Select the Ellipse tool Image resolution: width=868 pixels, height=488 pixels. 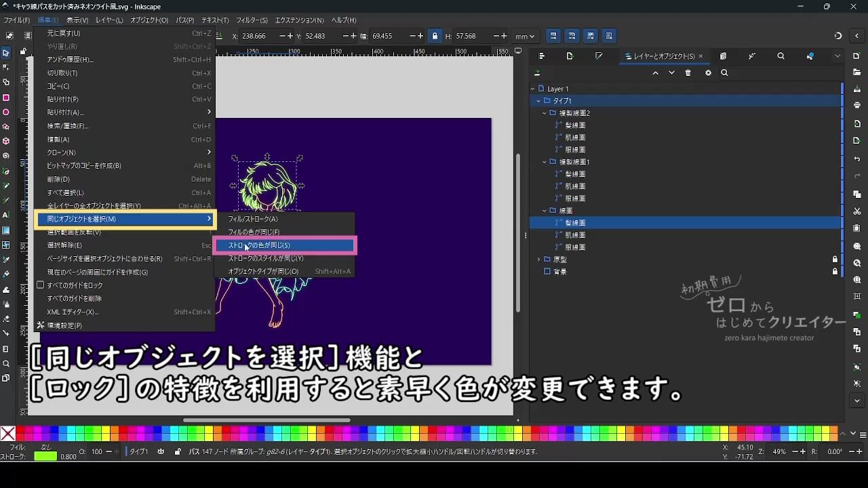coord(7,113)
